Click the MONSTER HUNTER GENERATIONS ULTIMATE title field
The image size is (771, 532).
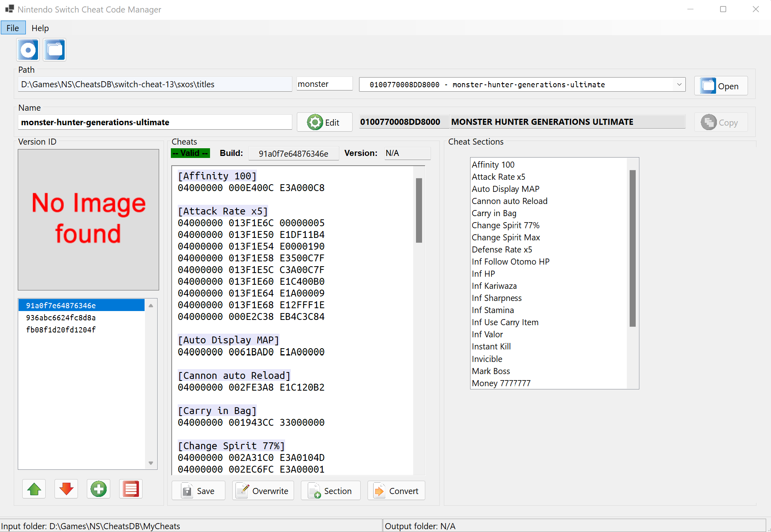coord(567,122)
